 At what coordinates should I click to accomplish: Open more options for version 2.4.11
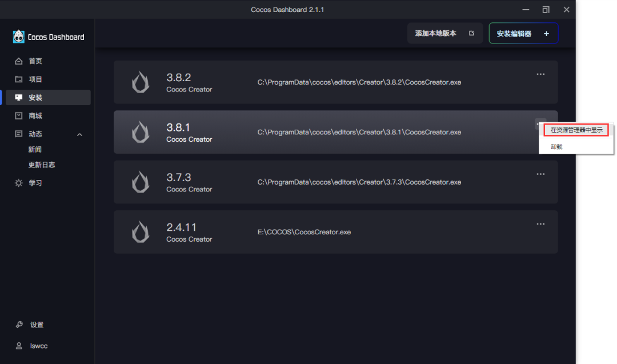(540, 224)
